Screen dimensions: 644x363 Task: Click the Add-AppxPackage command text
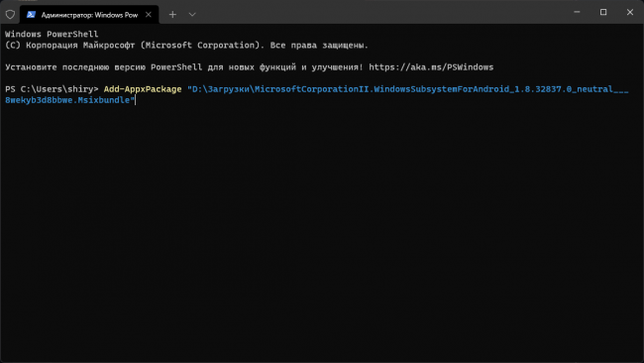point(143,89)
